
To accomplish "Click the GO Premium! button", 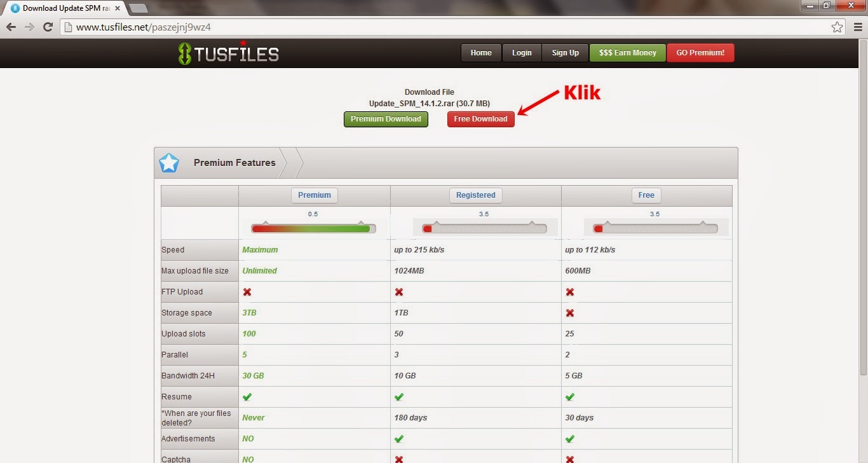I will [x=700, y=53].
